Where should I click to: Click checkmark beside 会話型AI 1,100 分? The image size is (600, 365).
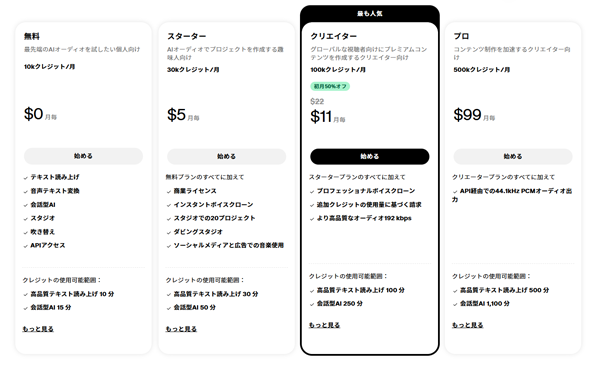point(455,305)
